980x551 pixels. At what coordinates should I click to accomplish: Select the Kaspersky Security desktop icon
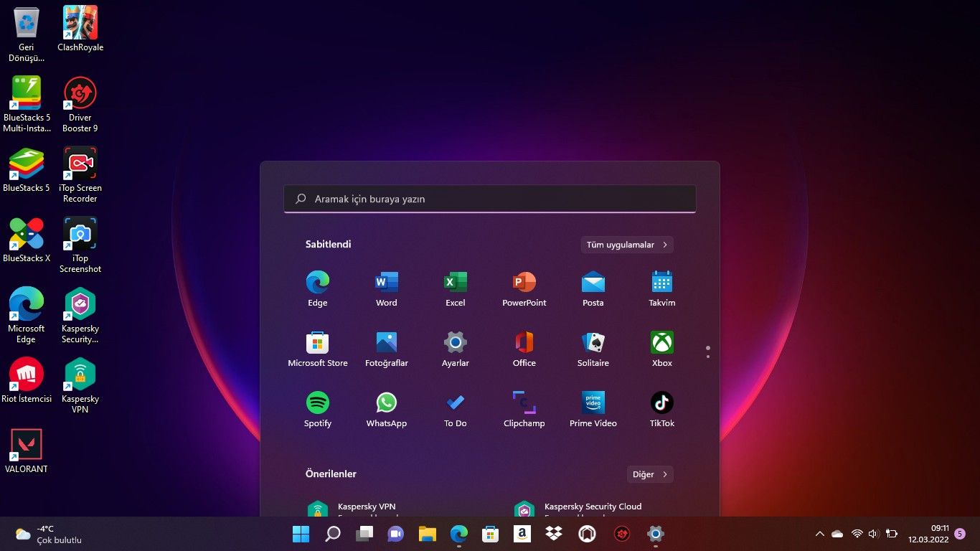pyautogui.click(x=80, y=316)
